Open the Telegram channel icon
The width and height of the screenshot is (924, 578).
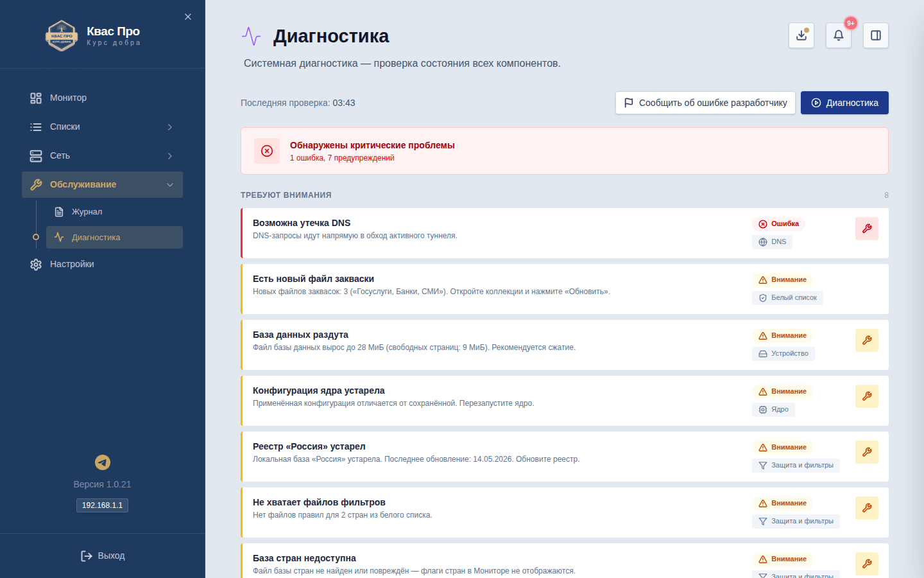pyautogui.click(x=103, y=462)
